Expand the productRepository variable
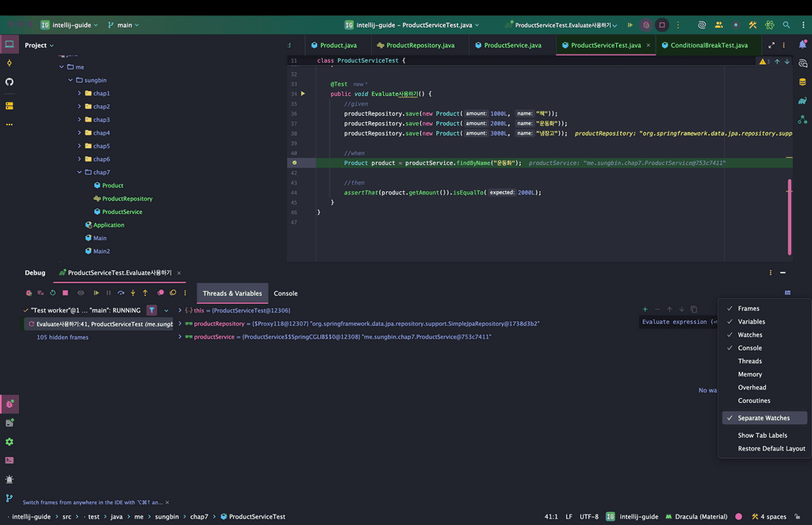 (x=180, y=324)
